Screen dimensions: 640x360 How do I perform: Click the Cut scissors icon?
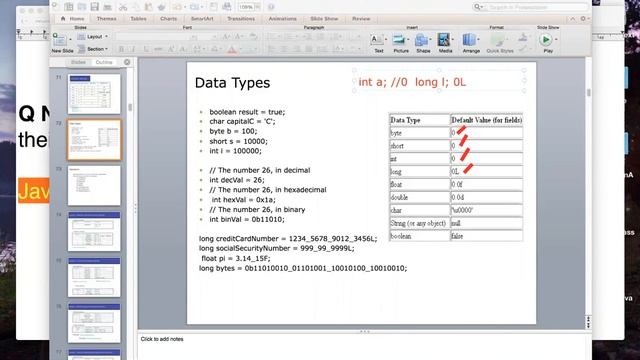pos(122,7)
